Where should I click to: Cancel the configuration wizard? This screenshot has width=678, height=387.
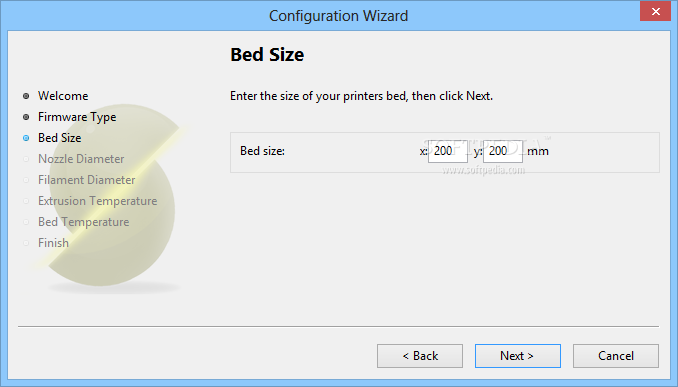[x=616, y=356]
